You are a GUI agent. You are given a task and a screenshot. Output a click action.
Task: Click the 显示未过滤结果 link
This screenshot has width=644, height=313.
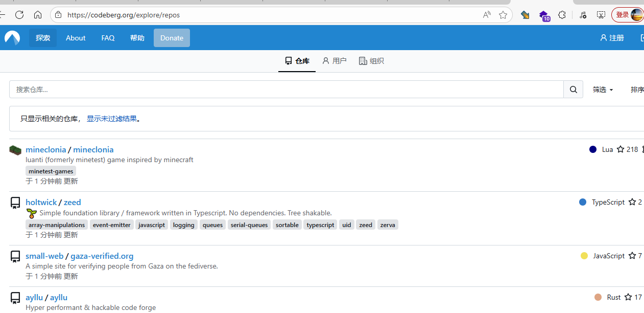(112, 119)
